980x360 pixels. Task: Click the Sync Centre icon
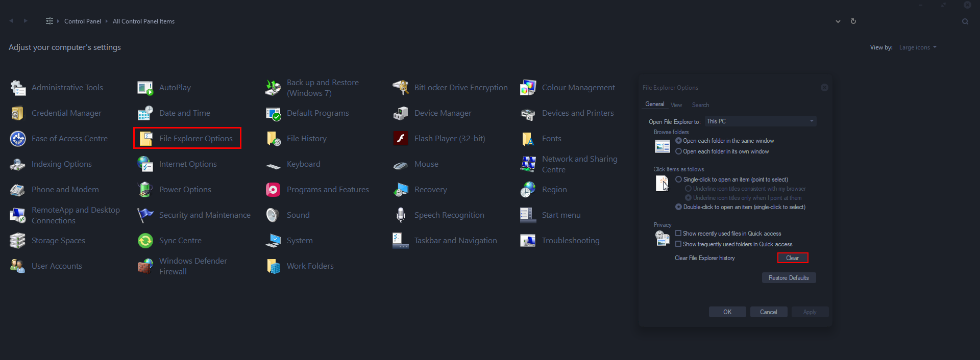pyautogui.click(x=145, y=241)
